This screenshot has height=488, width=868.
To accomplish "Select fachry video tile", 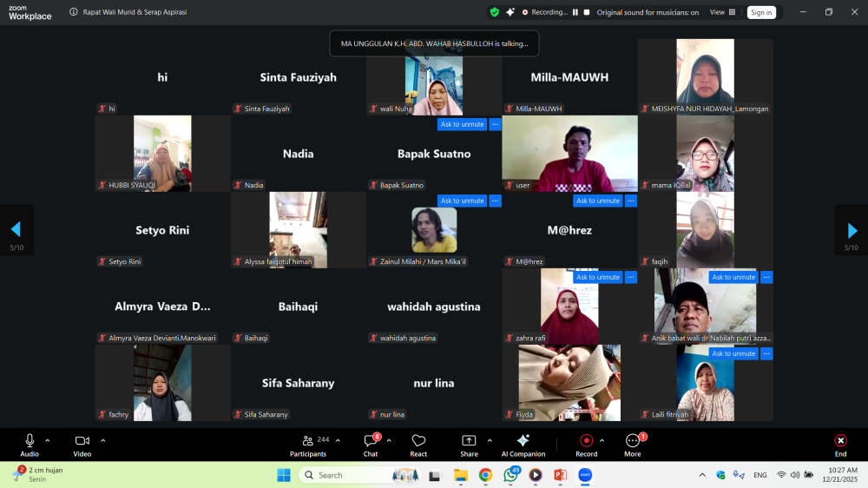I will [x=163, y=383].
